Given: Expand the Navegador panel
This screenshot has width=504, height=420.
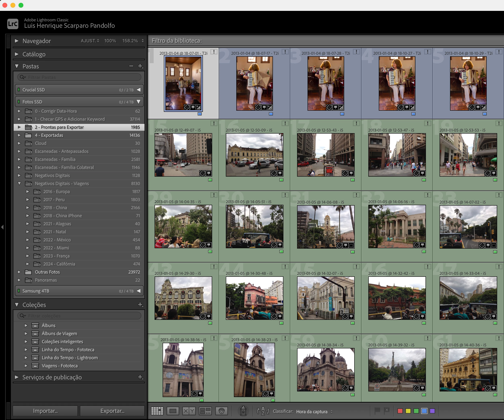Looking at the screenshot, I should pyautogui.click(x=17, y=41).
